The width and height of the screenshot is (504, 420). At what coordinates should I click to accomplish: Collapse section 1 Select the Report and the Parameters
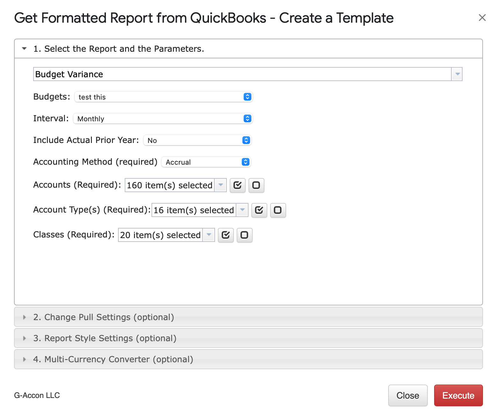click(248, 49)
